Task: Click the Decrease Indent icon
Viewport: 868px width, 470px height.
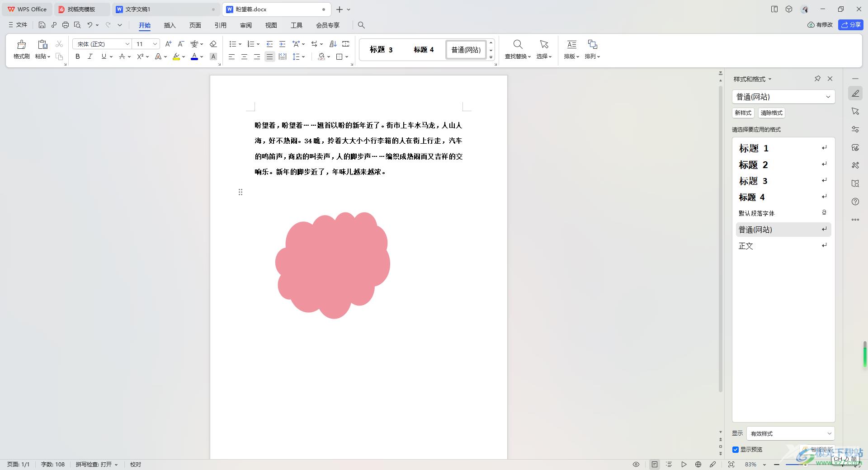Action: pos(269,44)
